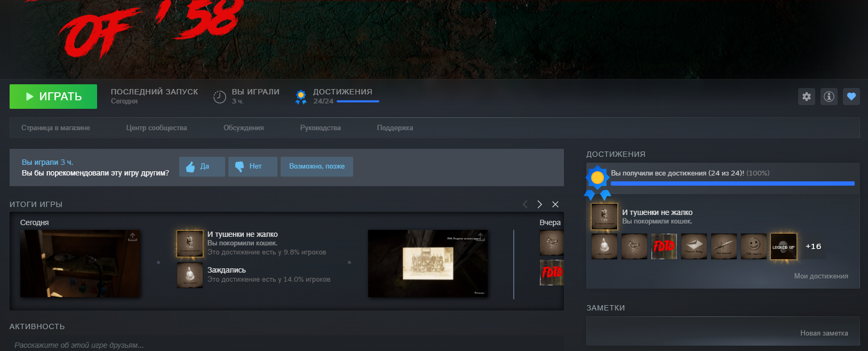This screenshot has width=868, height=351.
Task: Open Страница в магазине tab
Action: tap(55, 128)
